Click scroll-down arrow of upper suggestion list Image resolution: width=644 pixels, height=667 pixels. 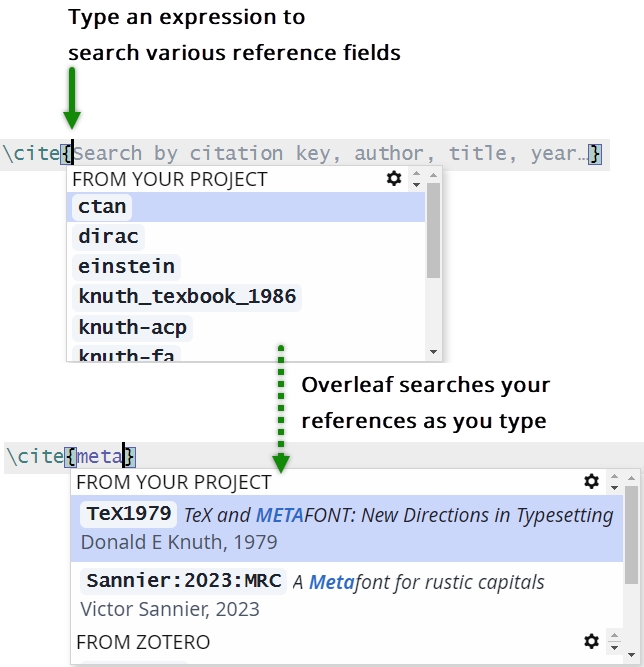(x=433, y=352)
